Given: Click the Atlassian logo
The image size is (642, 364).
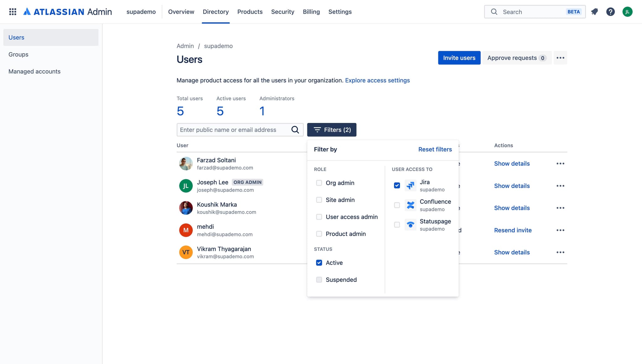Looking at the screenshot, I should (x=28, y=12).
